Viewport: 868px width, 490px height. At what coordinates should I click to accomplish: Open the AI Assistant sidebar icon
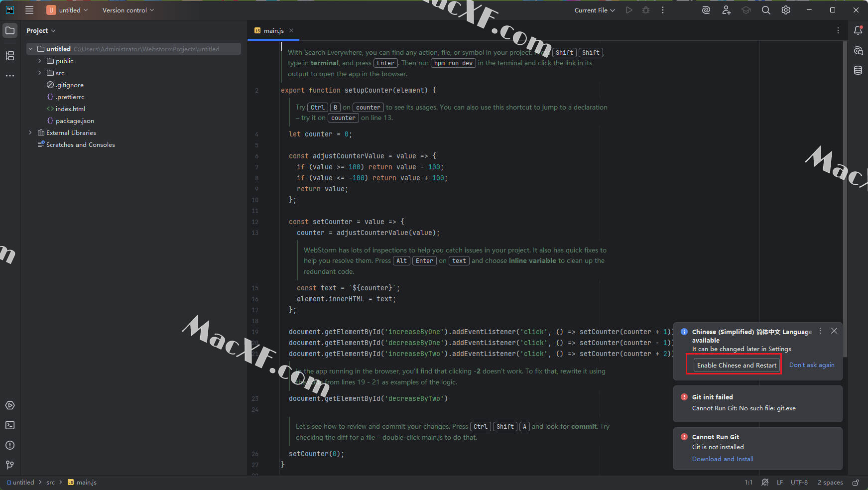[858, 50]
